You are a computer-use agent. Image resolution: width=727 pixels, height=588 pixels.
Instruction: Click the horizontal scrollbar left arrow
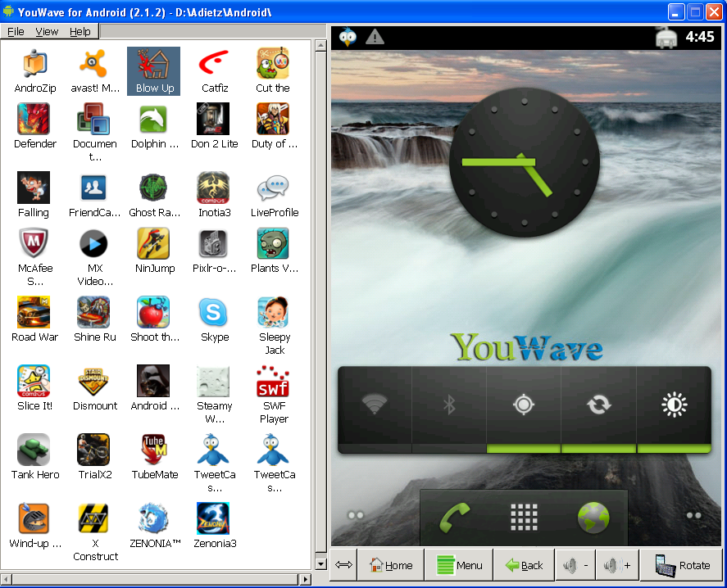[6, 579]
